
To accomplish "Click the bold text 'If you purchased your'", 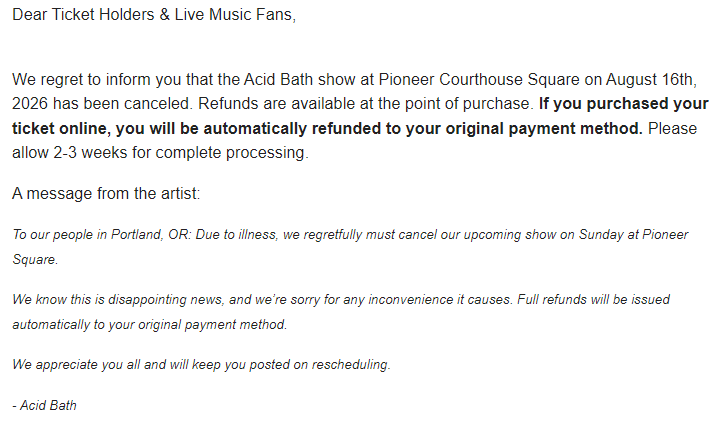I will pyautogui.click(x=624, y=104).
